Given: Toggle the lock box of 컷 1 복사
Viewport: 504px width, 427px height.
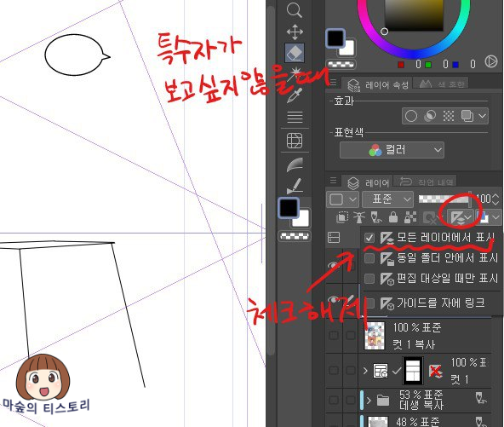Looking at the screenshot, I should 351,336.
